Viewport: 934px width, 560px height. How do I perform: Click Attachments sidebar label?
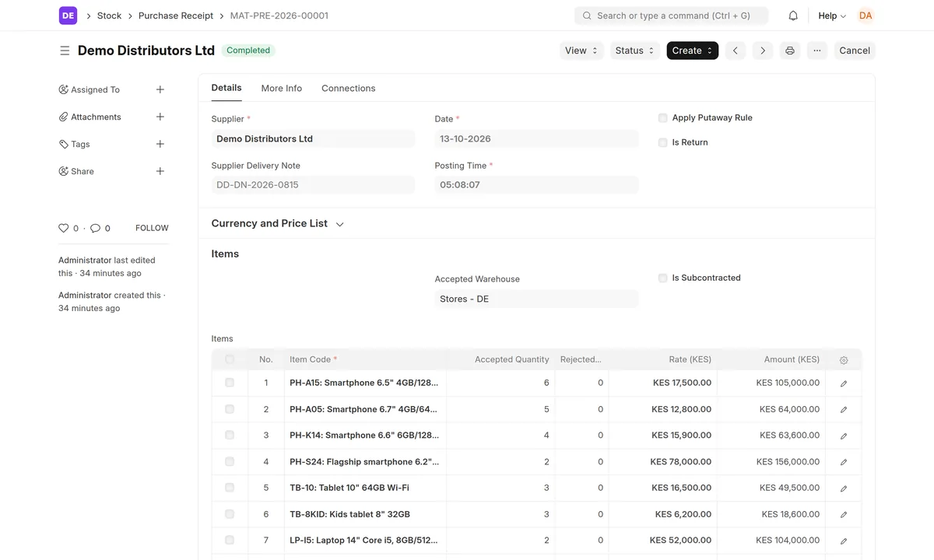(x=96, y=117)
